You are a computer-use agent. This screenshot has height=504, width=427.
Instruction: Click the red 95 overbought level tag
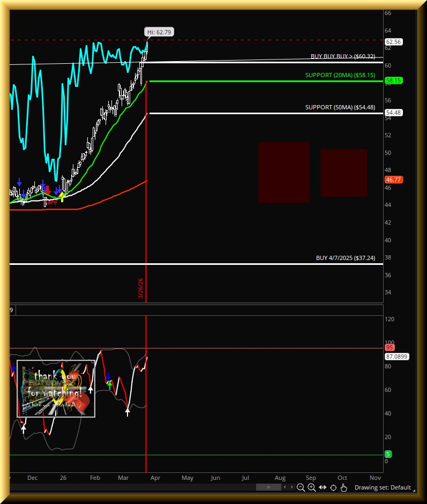(389, 347)
